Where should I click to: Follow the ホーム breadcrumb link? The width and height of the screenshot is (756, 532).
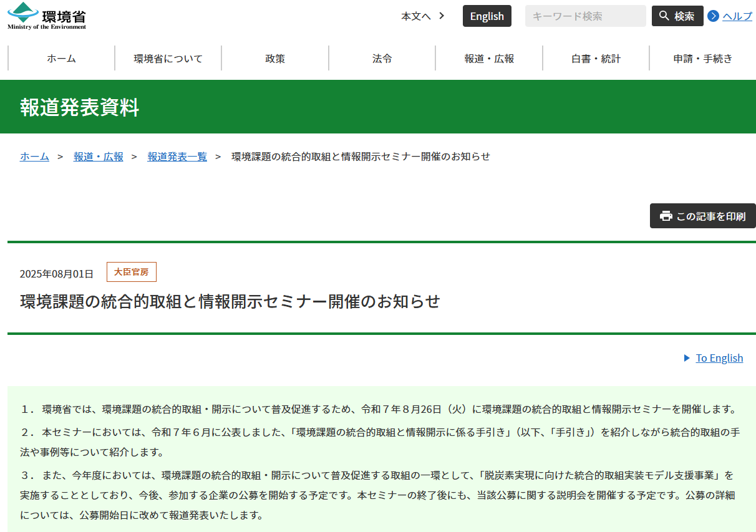pyautogui.click(x=34, y=157)
